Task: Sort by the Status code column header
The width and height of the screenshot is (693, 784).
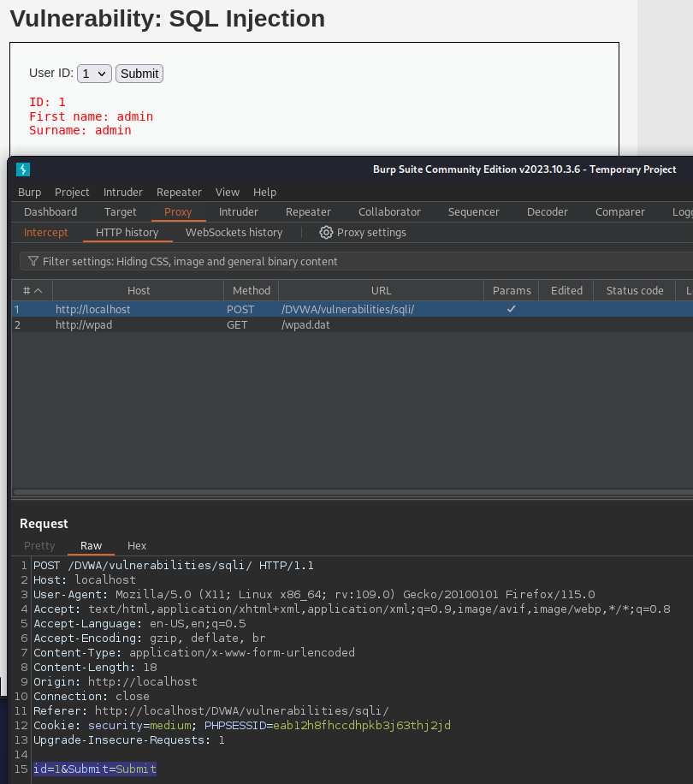Action: click(635, 290)
